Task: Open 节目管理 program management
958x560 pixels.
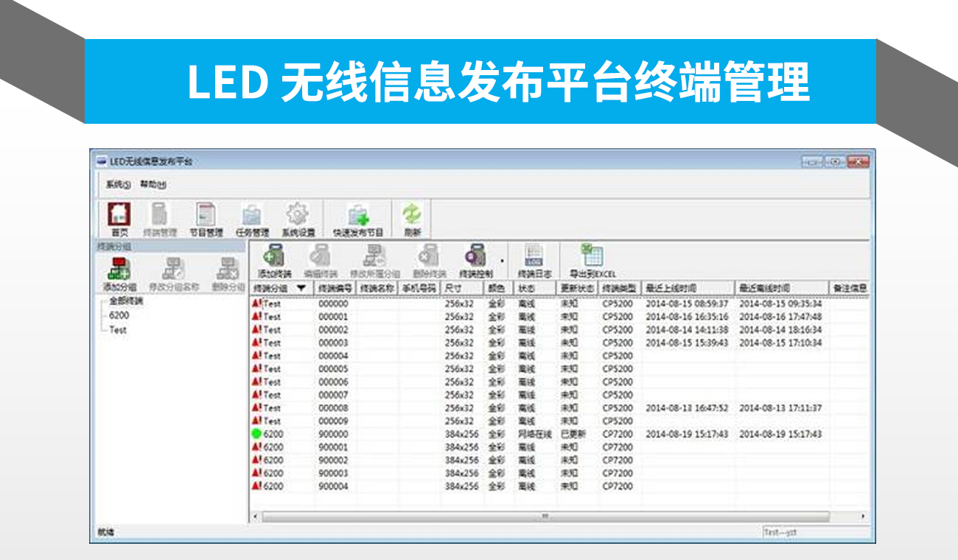Action: tap(206, 216)
